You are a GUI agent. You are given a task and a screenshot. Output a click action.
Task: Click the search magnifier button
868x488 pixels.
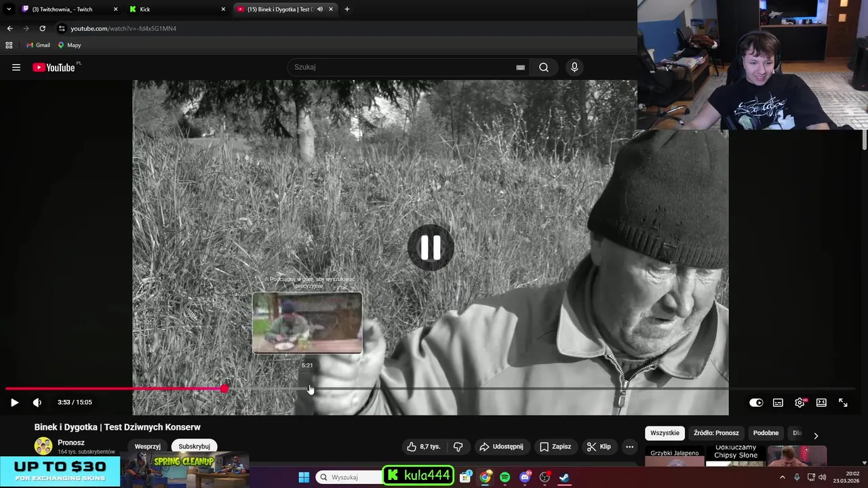(x=544, y=67)
